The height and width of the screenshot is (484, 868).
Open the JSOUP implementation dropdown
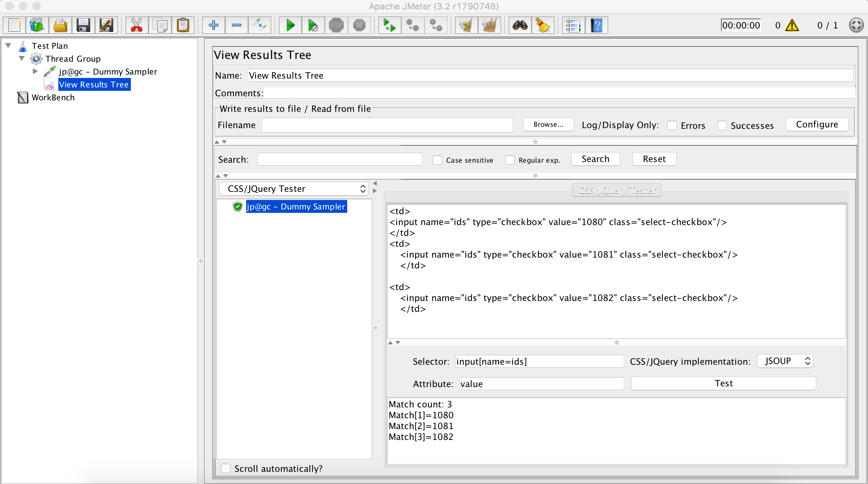point(785,361)
